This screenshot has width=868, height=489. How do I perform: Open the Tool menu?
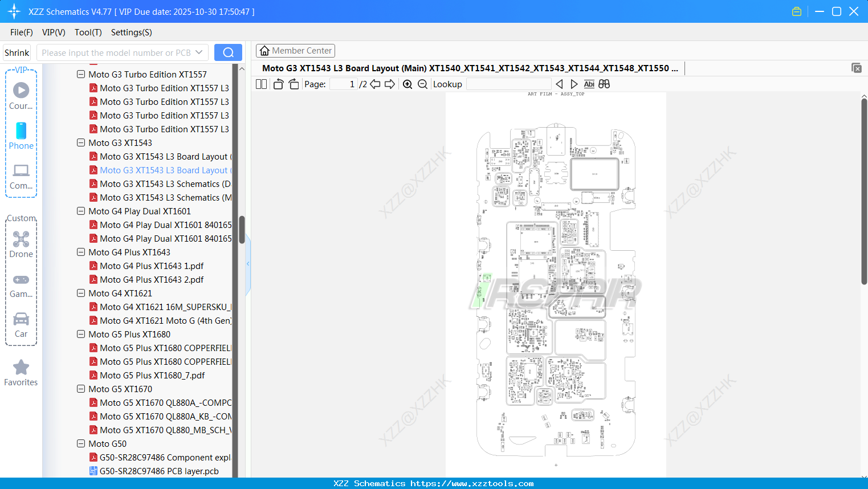coord(88,32)
